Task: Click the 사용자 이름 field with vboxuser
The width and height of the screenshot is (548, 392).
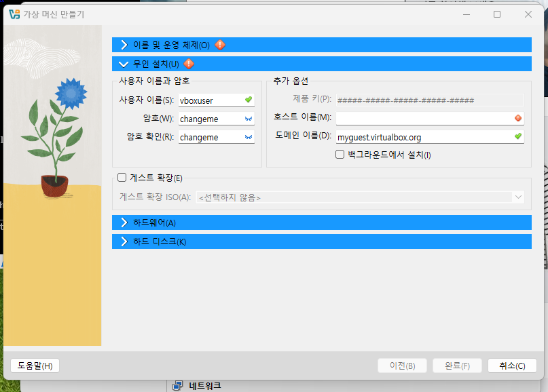Action: [217, 100]
